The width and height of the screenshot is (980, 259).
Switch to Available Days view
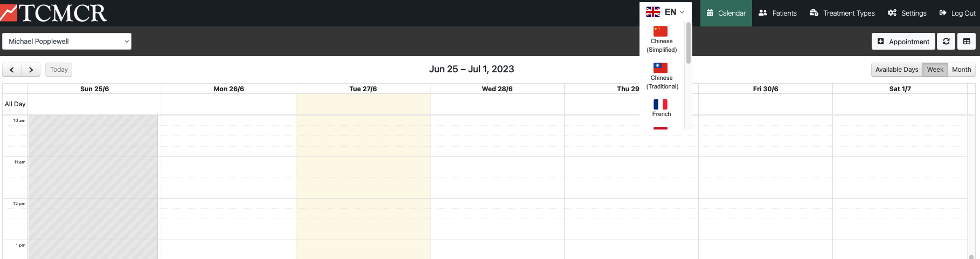pos(896,70)
